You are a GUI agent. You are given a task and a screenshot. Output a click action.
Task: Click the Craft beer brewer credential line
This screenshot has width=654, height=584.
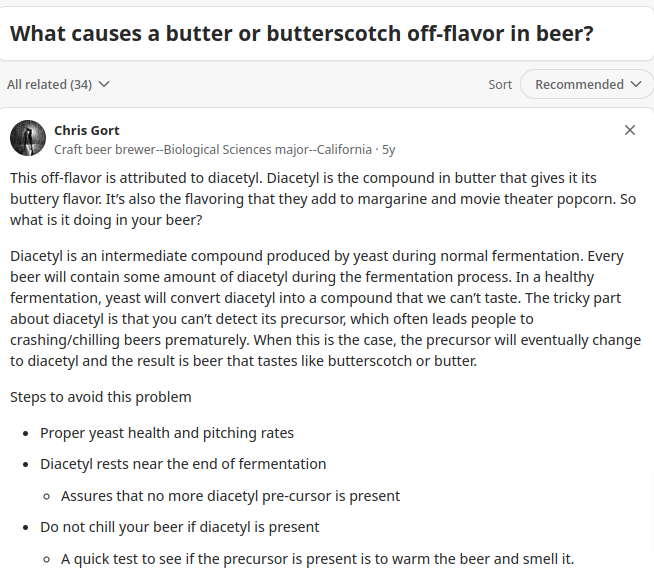213,150
